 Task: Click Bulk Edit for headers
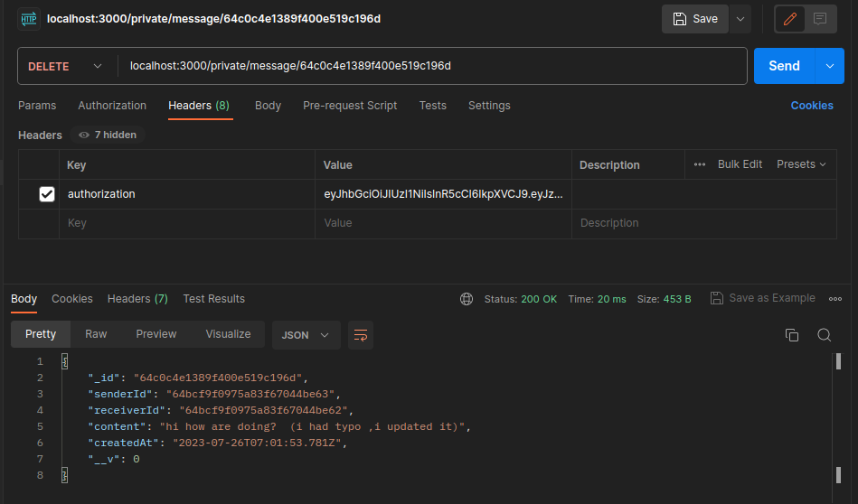[740, 164]
